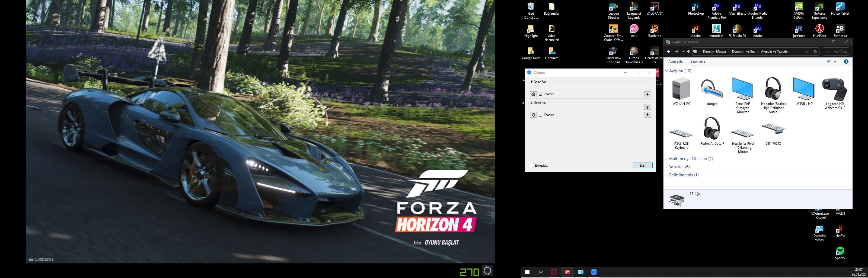
Task: Open the address bar history dropdown
Action: click(x=807, y=51)
